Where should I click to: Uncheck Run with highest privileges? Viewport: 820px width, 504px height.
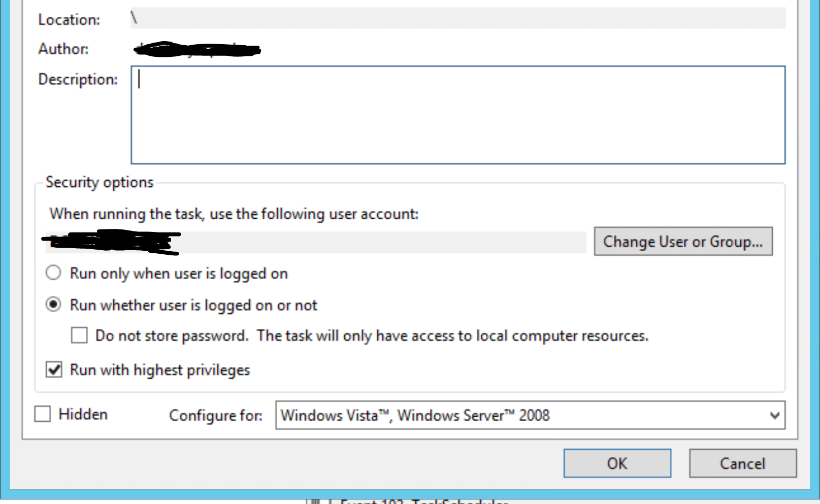pos(54,369)
